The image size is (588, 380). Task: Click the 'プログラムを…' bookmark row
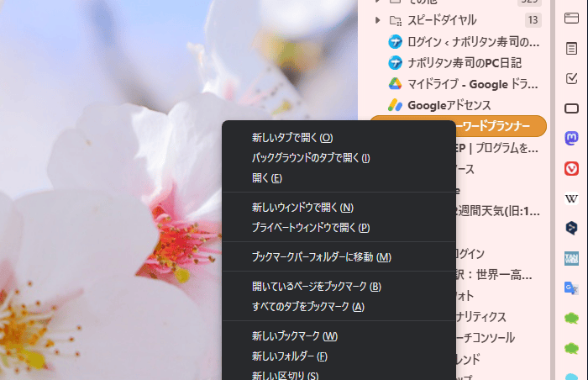[x=501, y=148]
